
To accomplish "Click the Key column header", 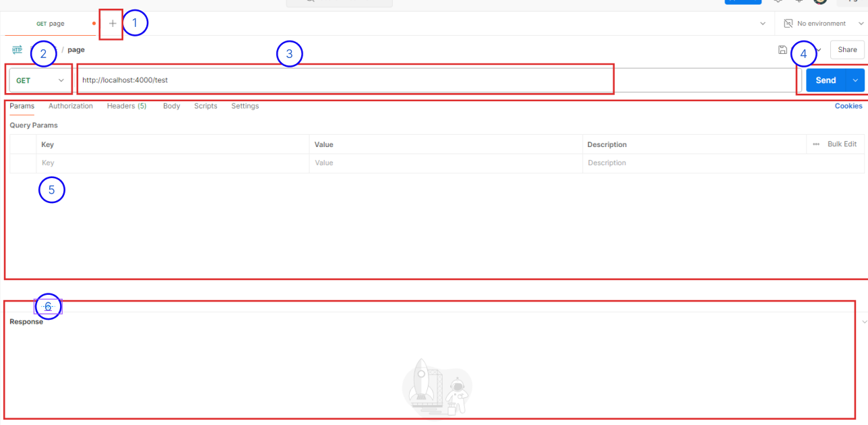I will click(173, 144).
